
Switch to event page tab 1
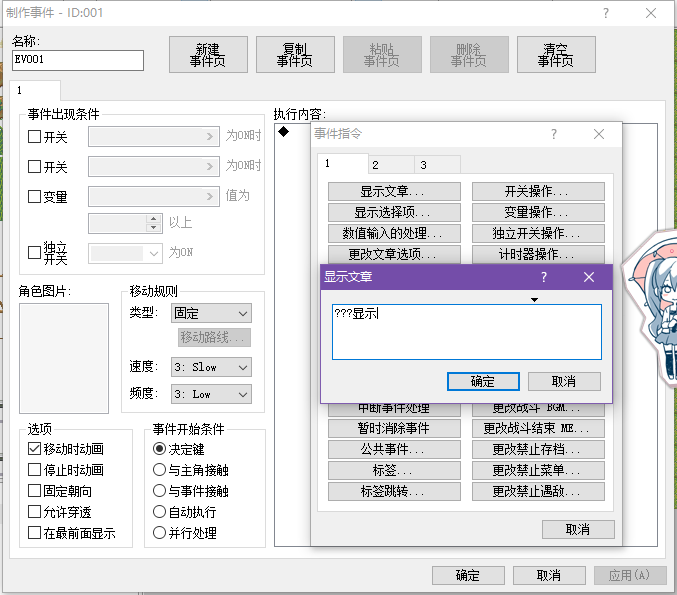[x=35, y=90]
